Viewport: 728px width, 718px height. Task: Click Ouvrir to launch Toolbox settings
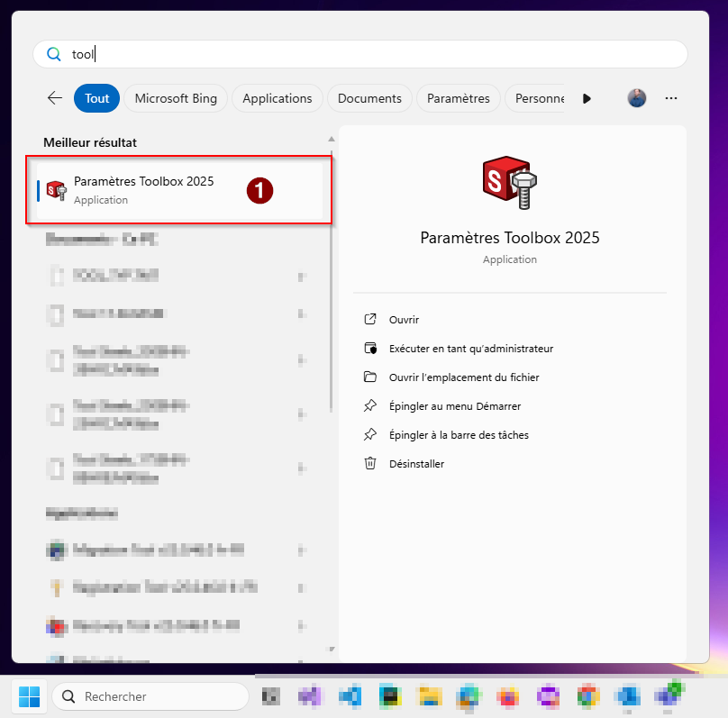pyautogui.click(x=404, y=320)
